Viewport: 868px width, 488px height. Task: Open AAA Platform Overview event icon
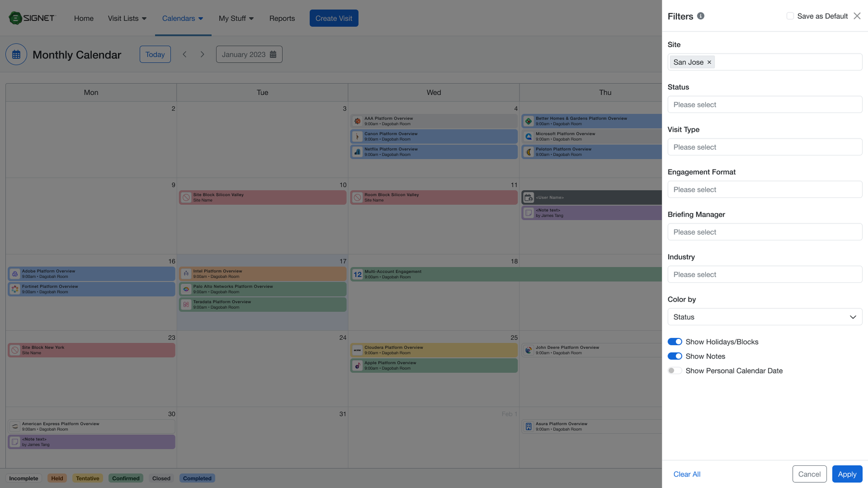pyautogui.click(x=357, y=121)
